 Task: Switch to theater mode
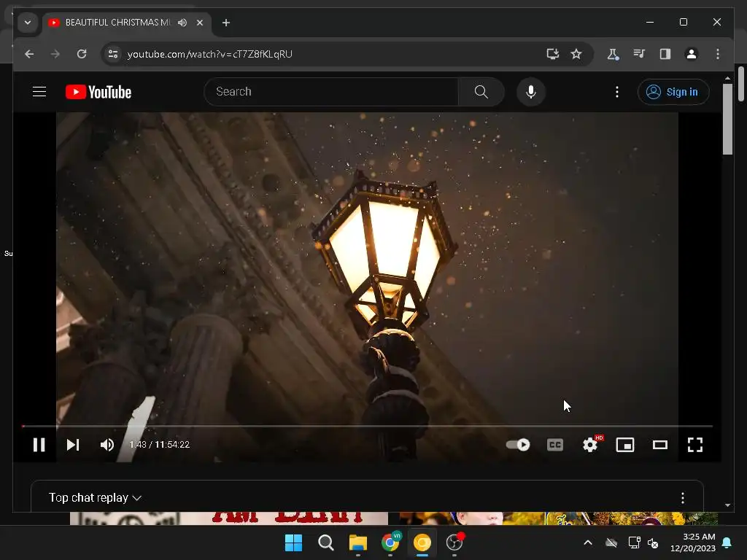coord(659,445)
